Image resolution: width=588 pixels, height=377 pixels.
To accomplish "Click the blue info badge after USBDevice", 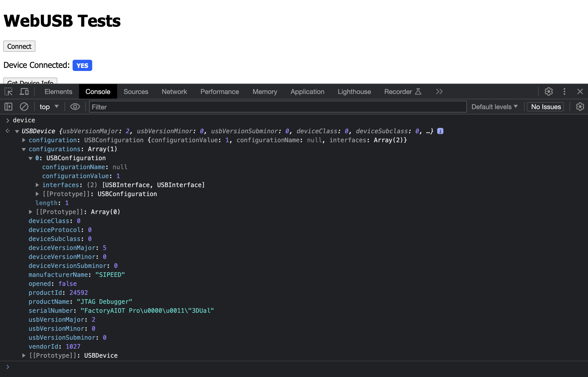I will (x=440, y=131).
